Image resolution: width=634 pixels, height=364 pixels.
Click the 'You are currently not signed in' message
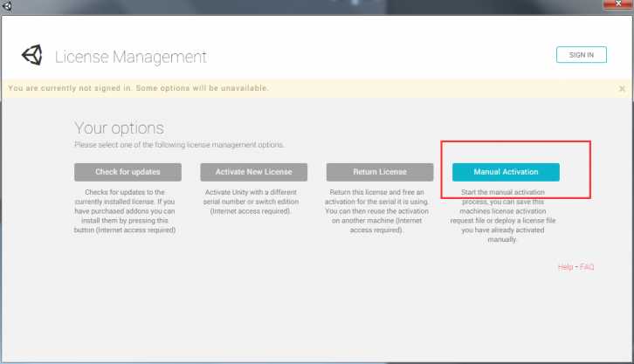tap(138, 88)
